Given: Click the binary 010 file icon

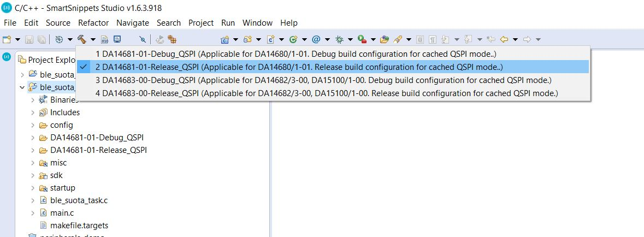Looking at the screenshot, I should pyautogui.click(x=105, y=39).
